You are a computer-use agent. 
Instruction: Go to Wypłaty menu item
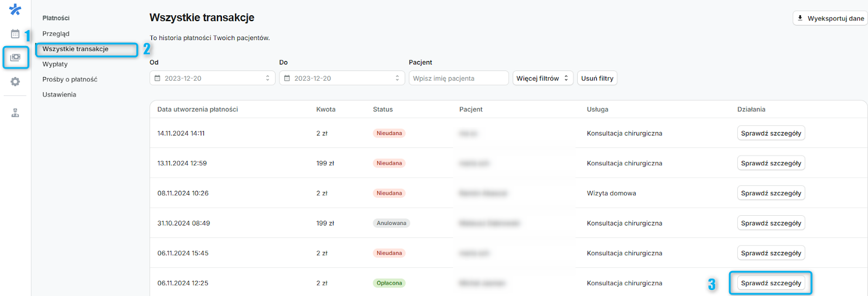coord(55,64)
